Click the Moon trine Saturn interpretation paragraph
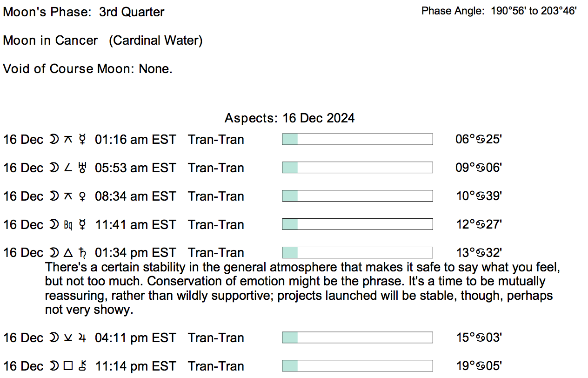Screen dimensions: 588x378 [298, 289]
